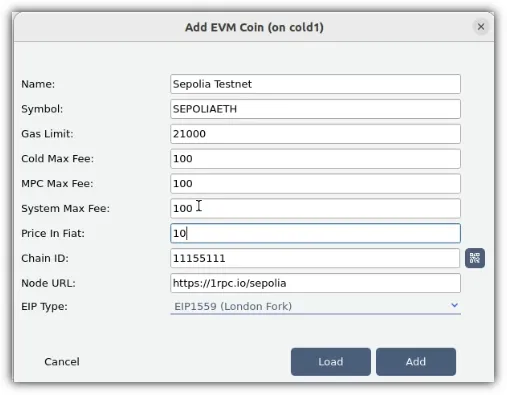Focus the Name field with Sepolia Testnet
The image size is (507, 395).
tap(315, 84)
